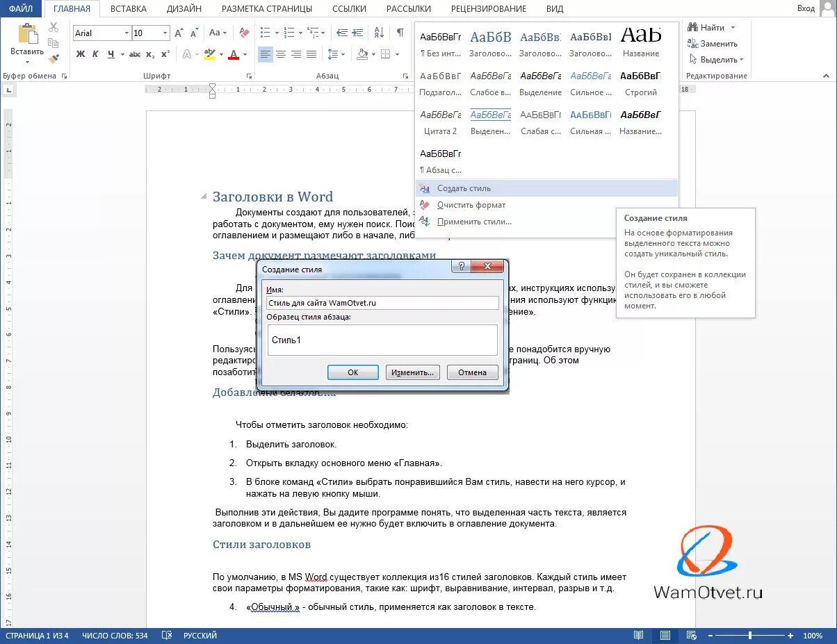Click the Cut scissors icon
837x644 pixels.
pyautogui.click(x=54, y=27)
